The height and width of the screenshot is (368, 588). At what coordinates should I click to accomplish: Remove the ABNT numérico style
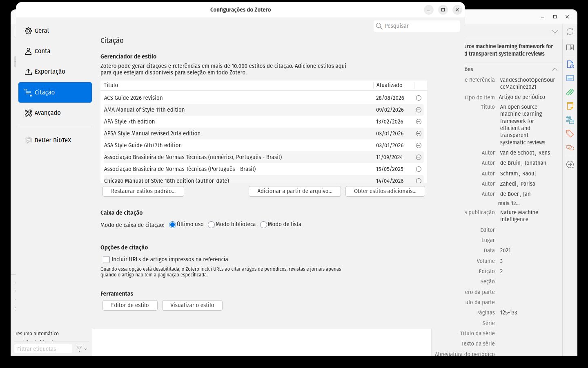(419, 157)
